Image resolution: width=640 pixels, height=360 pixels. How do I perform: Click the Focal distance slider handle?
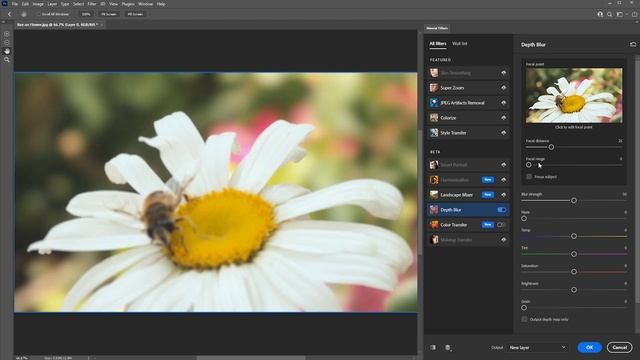pos(551,147)
